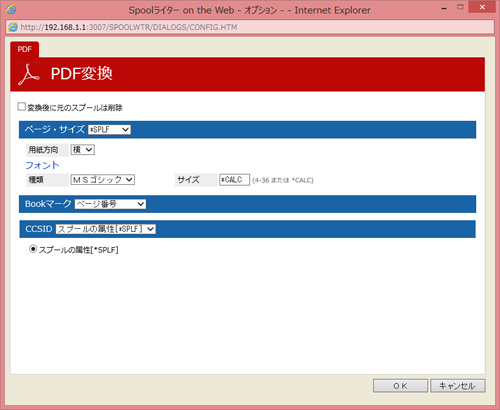Image resolution: width=500 pixels, height=410 pixels.
Task: Open the Bookマーク ページ番号 dropdown
Action: pyautogui.click(x=110, y=204)
